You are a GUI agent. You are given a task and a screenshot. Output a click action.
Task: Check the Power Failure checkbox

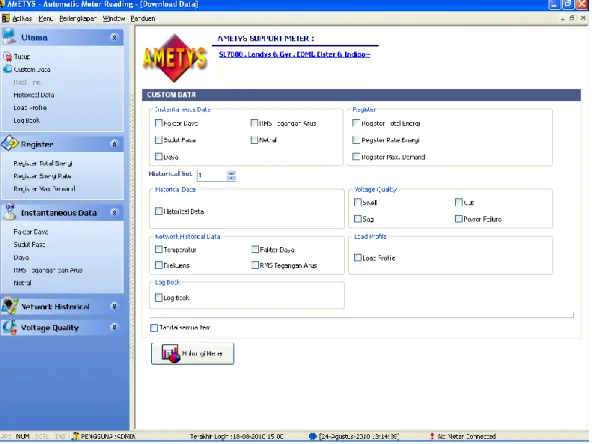click(x=459, y=219)
